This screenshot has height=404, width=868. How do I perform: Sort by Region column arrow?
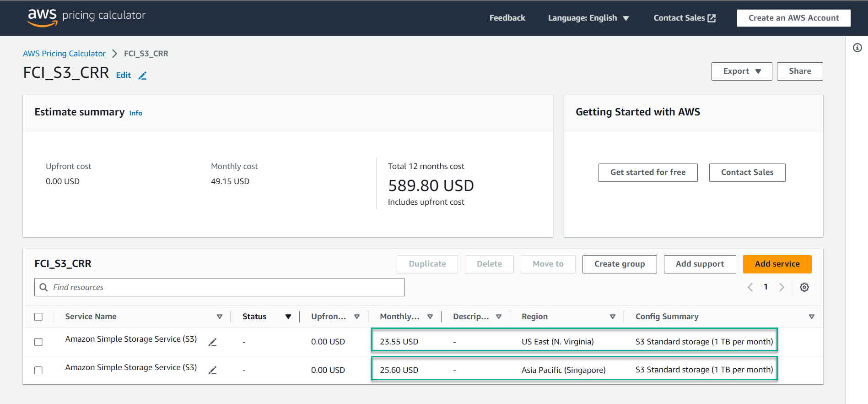click(613, 317)
